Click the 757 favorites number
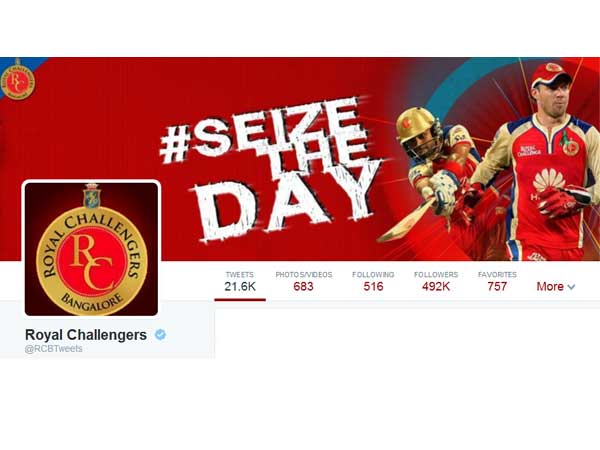This screenshot has height=450, width=600. coord(497,287)
